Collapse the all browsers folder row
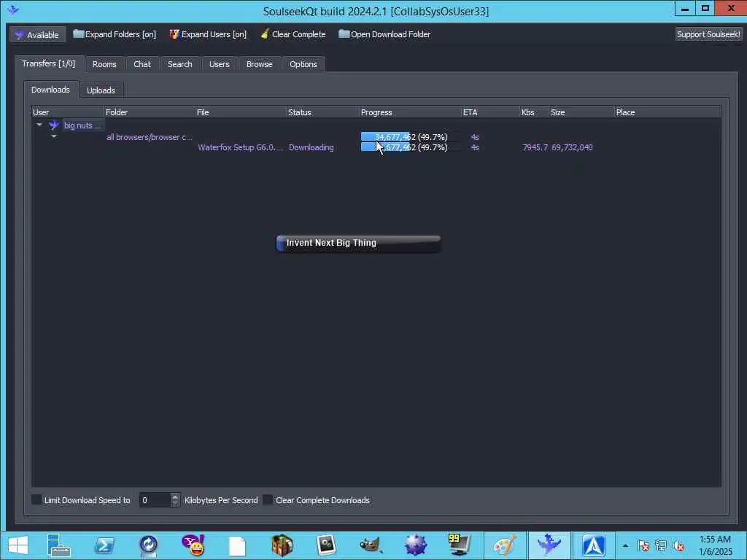This screenshot has width=747, height=560. coord(54,136)
